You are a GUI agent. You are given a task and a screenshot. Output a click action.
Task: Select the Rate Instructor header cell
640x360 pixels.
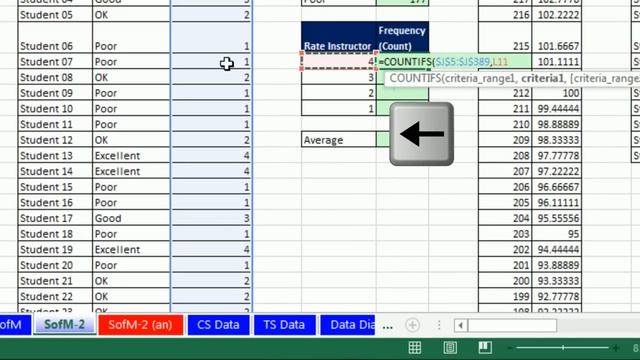[338, 38]
